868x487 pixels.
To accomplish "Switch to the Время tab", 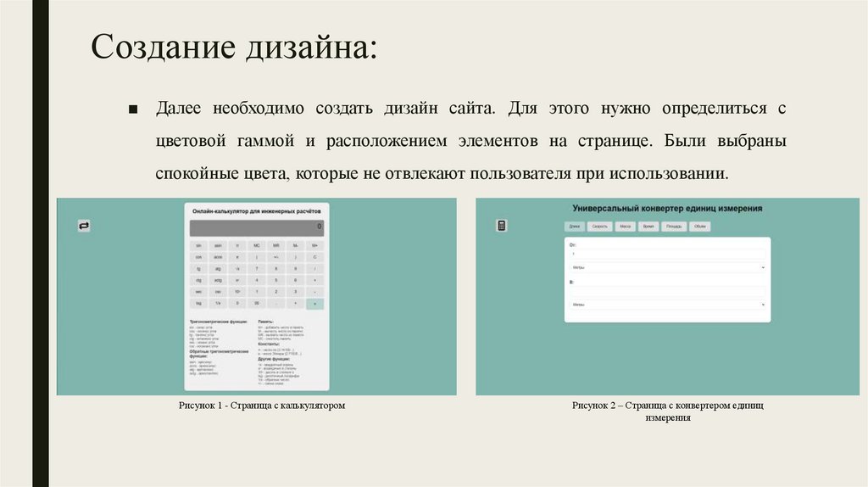I will 648,227.
